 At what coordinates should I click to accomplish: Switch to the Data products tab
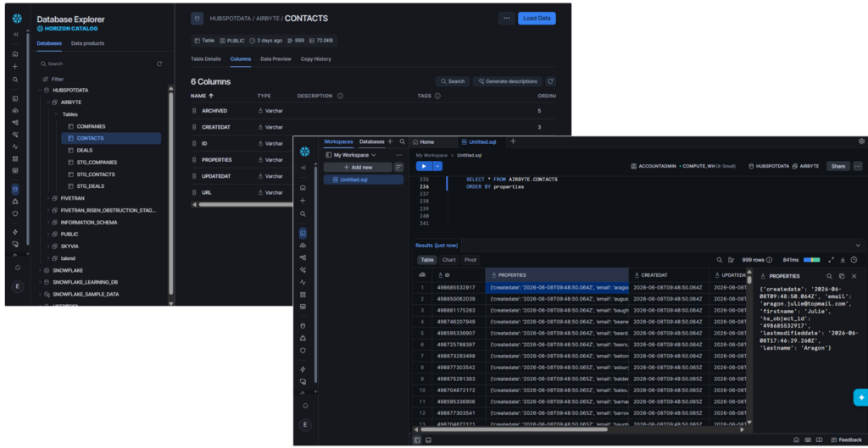(87, 43)
